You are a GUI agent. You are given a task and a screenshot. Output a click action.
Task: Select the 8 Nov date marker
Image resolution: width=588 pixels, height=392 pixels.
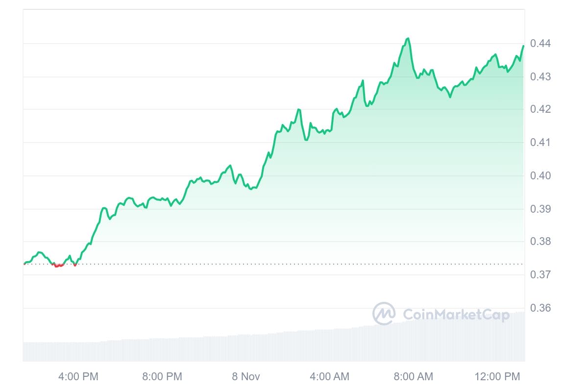click(x=246, y=376)
